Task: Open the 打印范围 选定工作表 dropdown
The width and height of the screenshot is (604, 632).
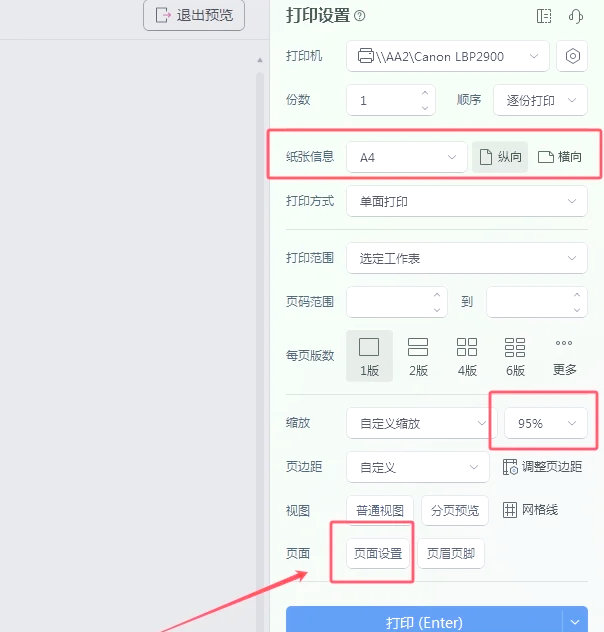Action: 467,258
